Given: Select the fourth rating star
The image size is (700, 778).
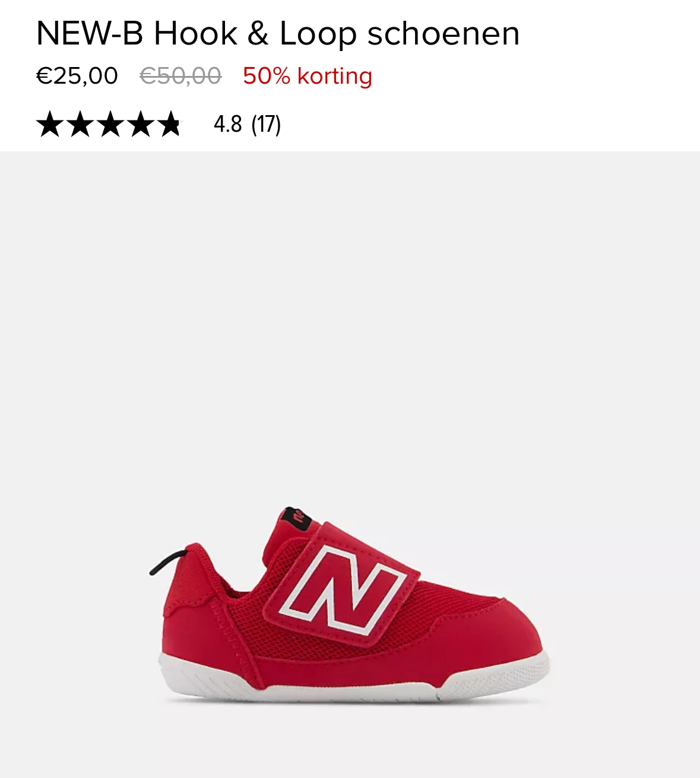Looking at the screenshot, I should tap(140, 124).
